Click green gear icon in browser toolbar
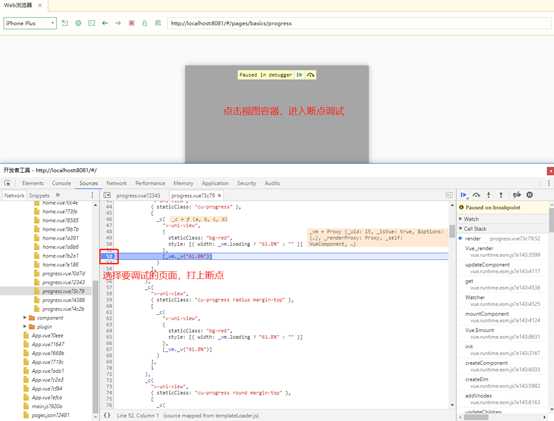The image size is (554, 421). (x=78, y=23)
